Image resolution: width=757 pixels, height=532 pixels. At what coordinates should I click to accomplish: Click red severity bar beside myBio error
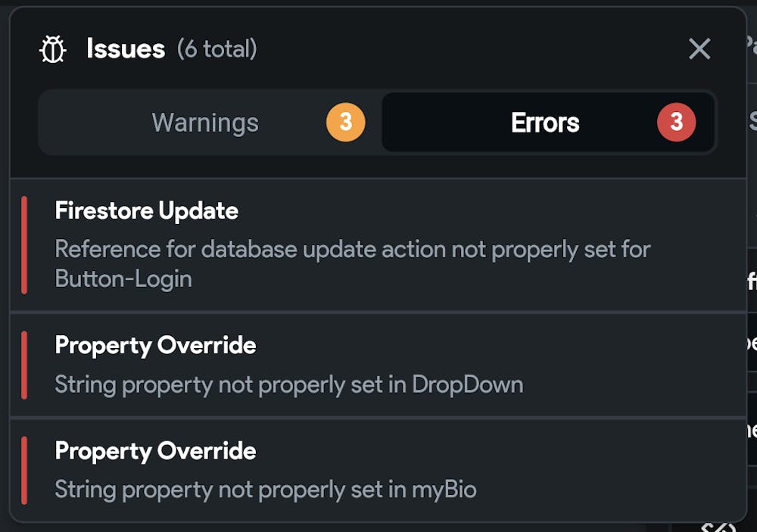click(x=24, y=470)
